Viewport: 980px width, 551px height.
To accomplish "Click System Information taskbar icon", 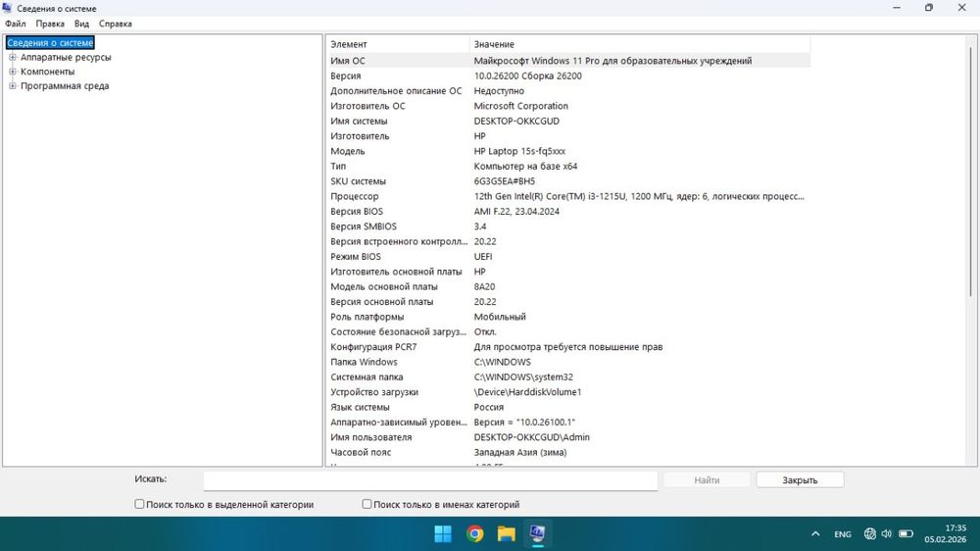I will pos(537,533).
